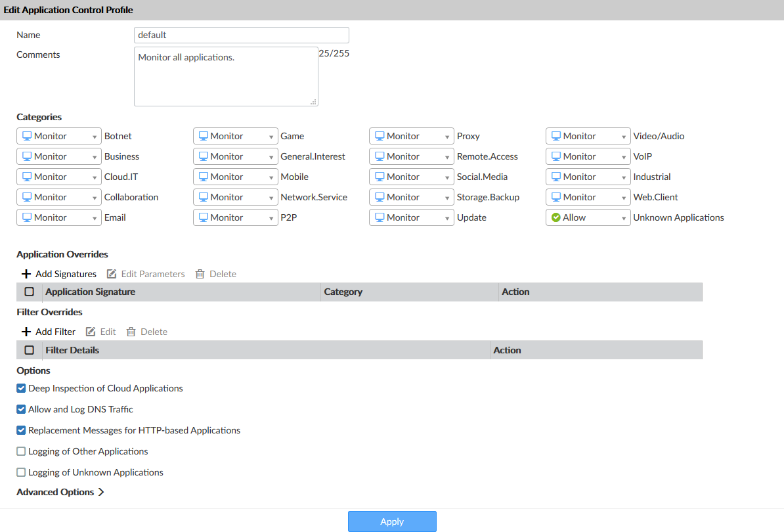Open the Unknown Applications action dropdown
The image size is (784, 532).
pyautogui.click(x=622, y=217)
